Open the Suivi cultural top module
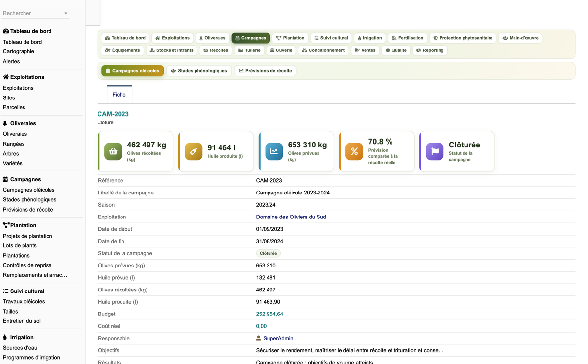This screenshot has width=588, height=364. point(331,38)
